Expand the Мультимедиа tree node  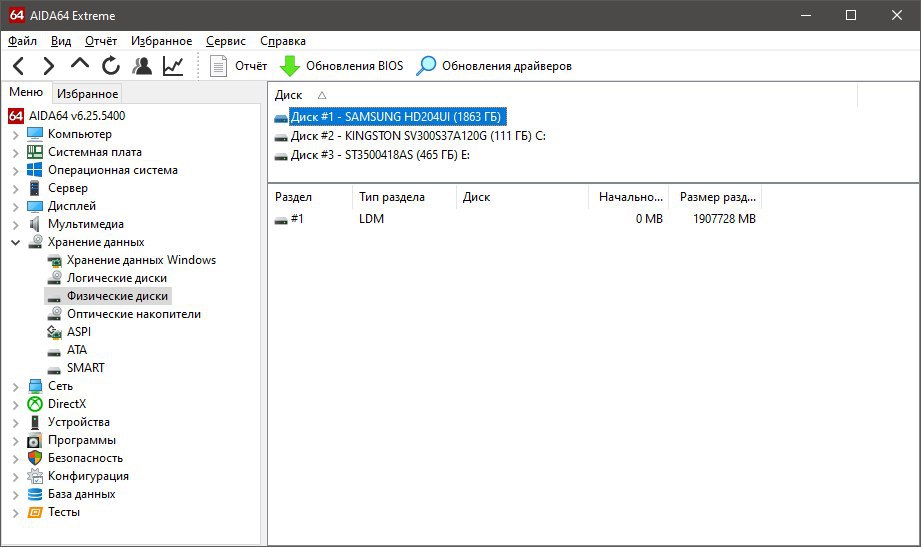click(x=15, y=225)
